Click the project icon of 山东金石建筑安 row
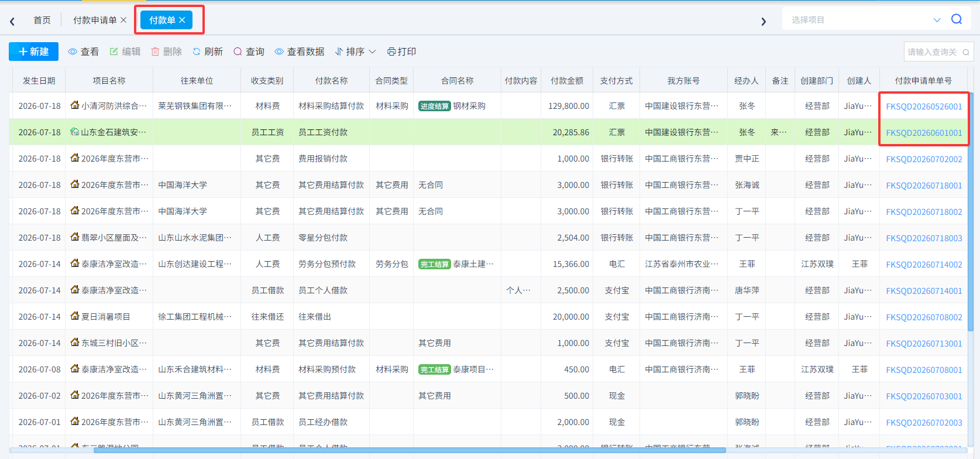The width and height of the screenshot is (980, 459). pyautogui.click(x=75, y=132)
